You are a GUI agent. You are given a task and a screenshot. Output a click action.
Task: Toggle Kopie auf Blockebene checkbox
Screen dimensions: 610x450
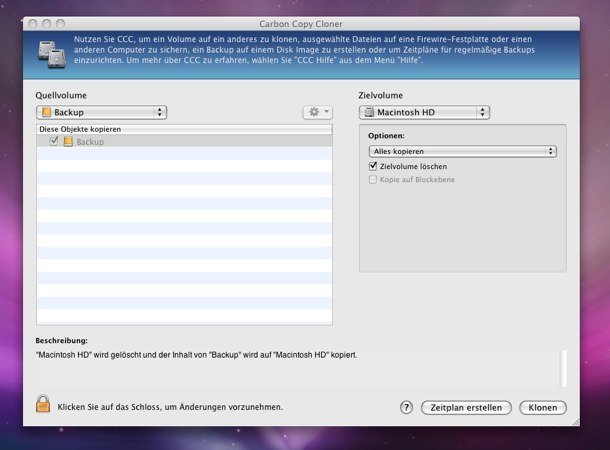(373, 179)
